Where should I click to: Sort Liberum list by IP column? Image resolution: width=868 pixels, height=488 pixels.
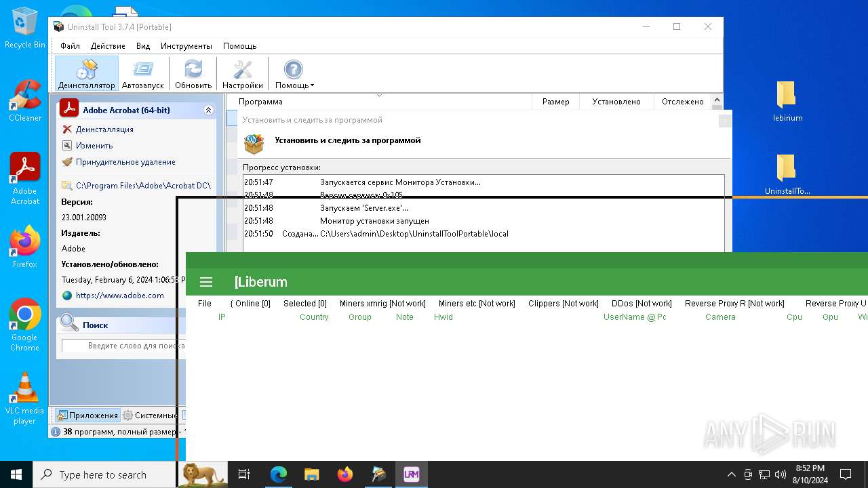pyautogui.click(x=222, y=317)
